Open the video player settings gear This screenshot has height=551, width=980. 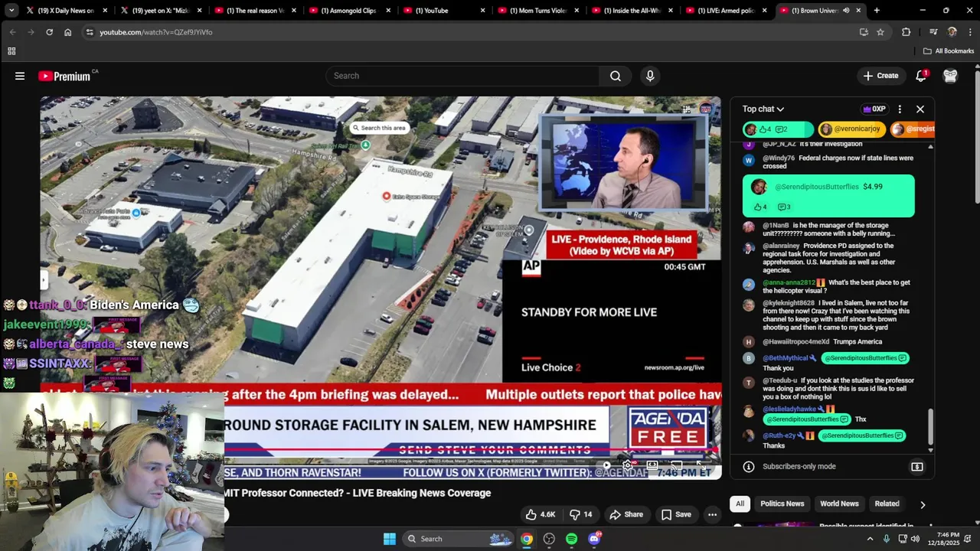tap(628, 465)
